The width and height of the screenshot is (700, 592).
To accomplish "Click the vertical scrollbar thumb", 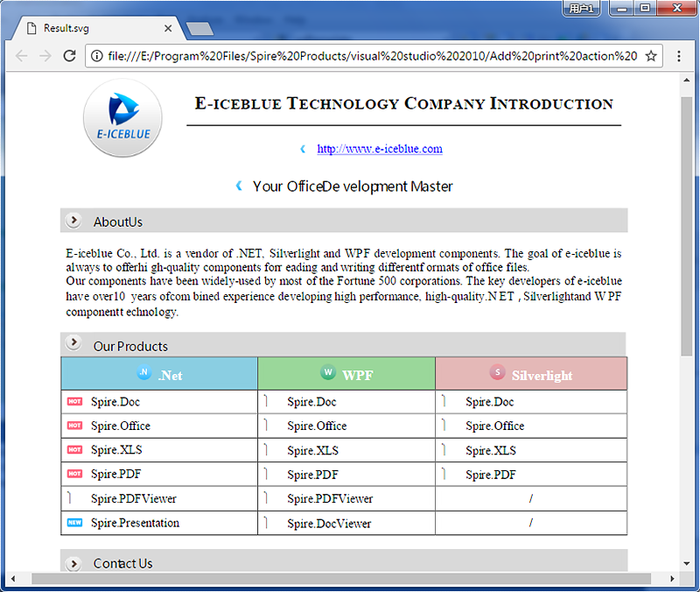I will [x=686, y=226].
